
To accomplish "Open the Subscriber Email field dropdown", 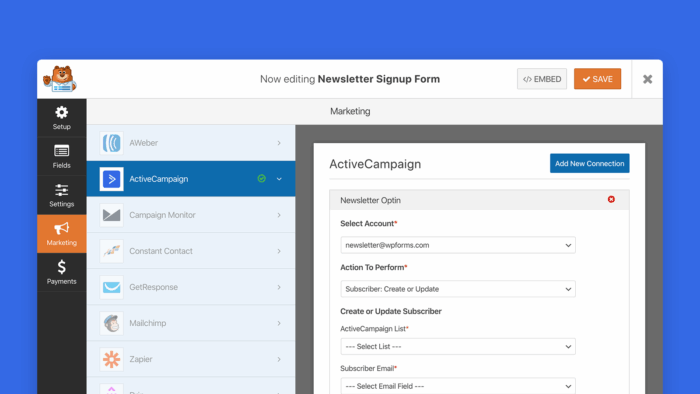I will (x=458, y=386).
